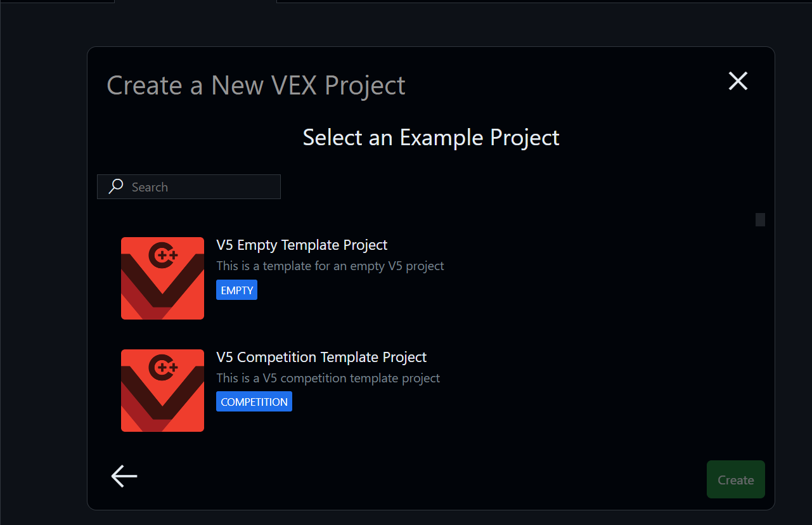Choose the V5 Competition Template Project title
The height and width of the screenshot is (525, 812).
point(321,357)
